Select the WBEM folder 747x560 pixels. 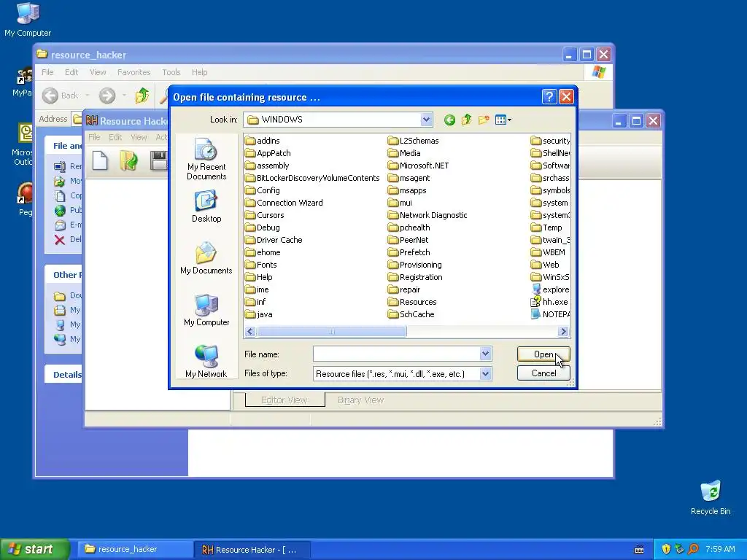coord(549,252)
